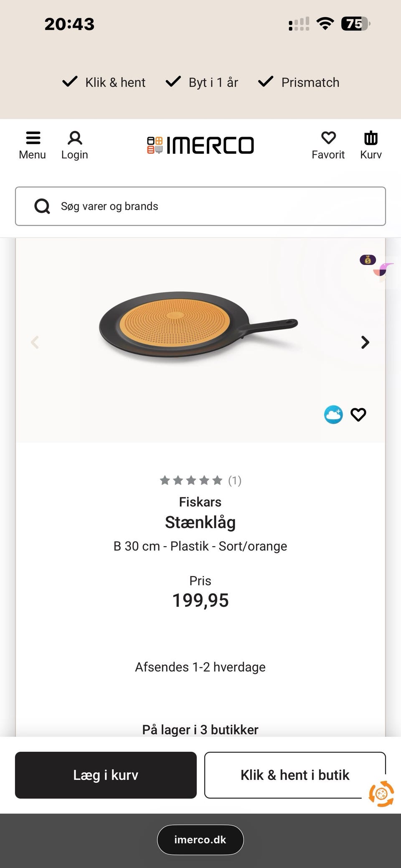Open the five-star review rating
This screenshot has height=868, width=401.
200,481
